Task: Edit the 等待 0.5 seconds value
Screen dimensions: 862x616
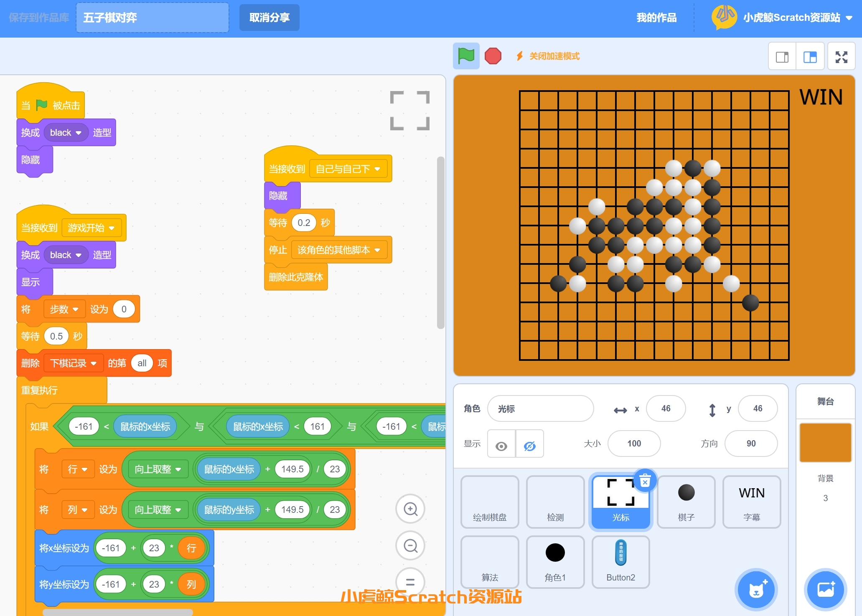Action: click(x=56, y=336)
